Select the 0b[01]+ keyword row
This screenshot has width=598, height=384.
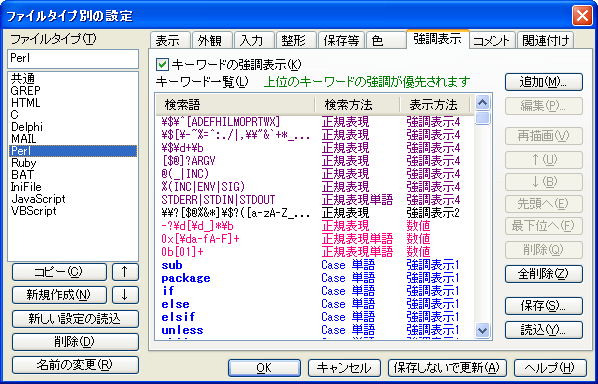coord(315,252)
